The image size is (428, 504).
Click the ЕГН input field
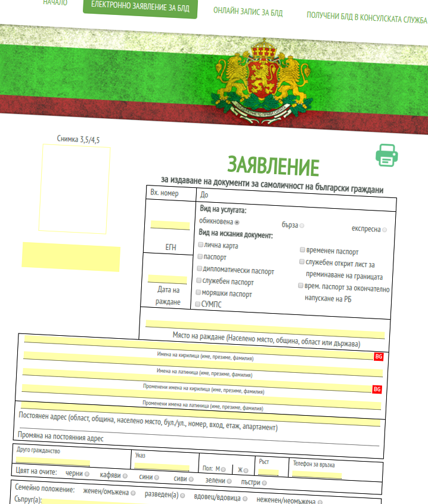coord(169,225)
